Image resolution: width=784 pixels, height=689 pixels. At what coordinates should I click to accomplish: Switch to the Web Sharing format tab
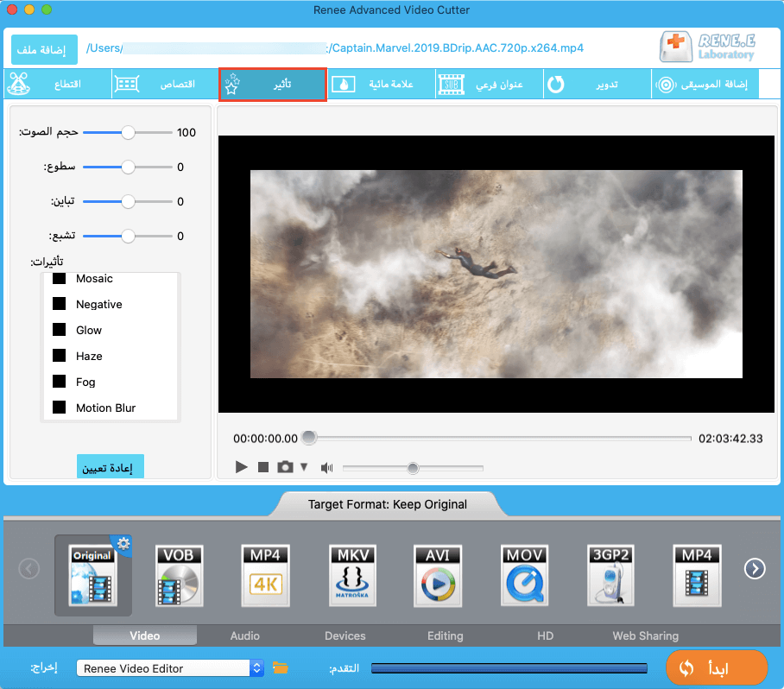[x=646, y=635]
